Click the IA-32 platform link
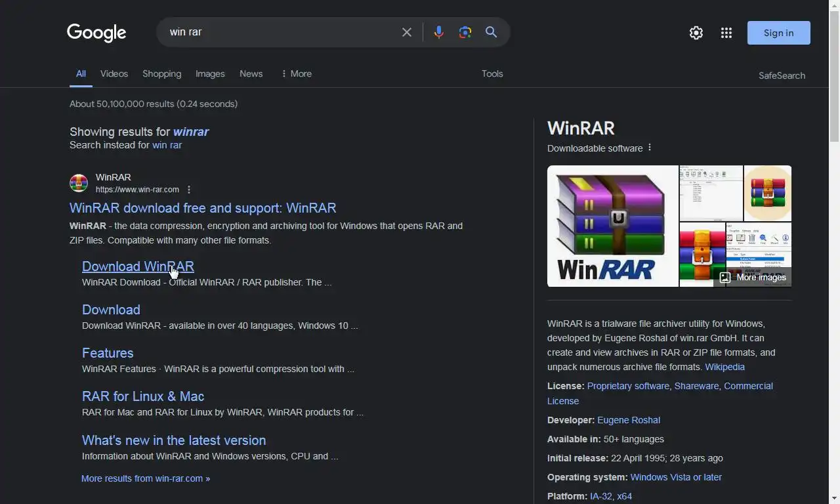 tap(600, 496)
